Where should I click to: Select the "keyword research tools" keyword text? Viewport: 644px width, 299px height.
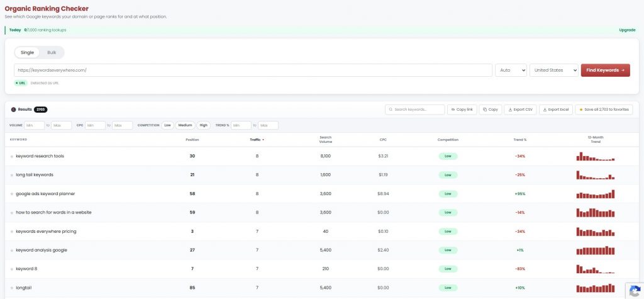pos(40,156)
